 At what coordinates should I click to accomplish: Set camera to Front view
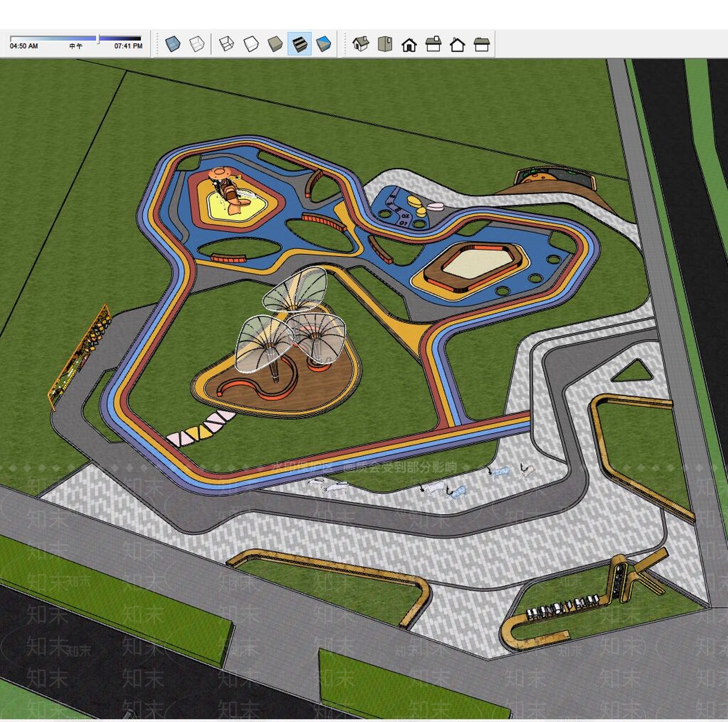coord(409,45)
